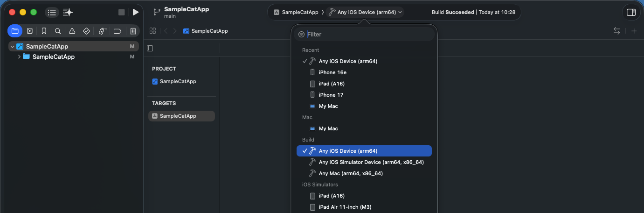Go back in editor history
The height and width of the screenshot is (213, 644).
(x=166, y=31)
